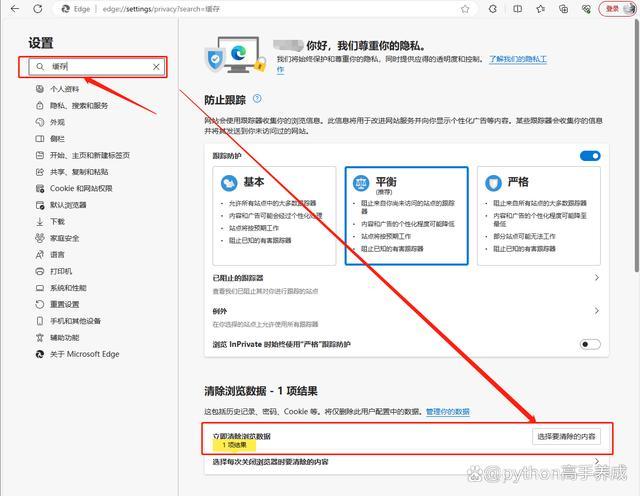The height and width of the screenshot is (496, 640).
Task: Click the help icon next to 防止跟踪
Action: pyautogui.click(x=257, y=98)
